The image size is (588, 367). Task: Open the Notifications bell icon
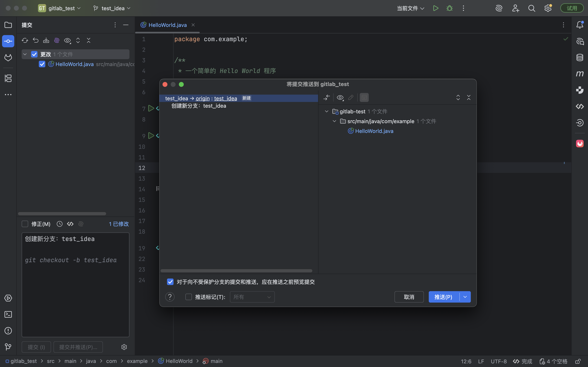580,25
